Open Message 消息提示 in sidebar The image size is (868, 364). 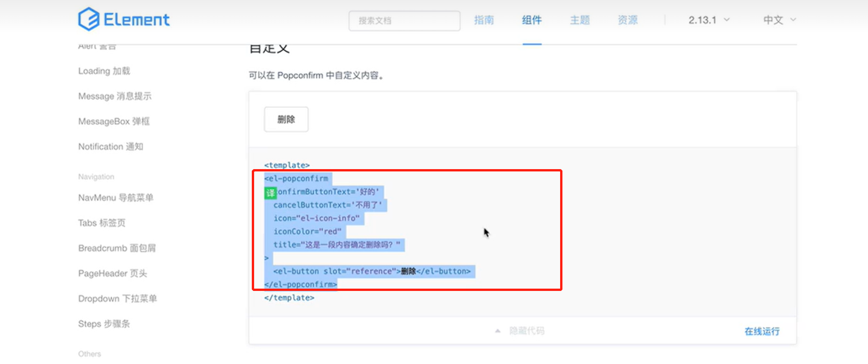tap(115, 96)
